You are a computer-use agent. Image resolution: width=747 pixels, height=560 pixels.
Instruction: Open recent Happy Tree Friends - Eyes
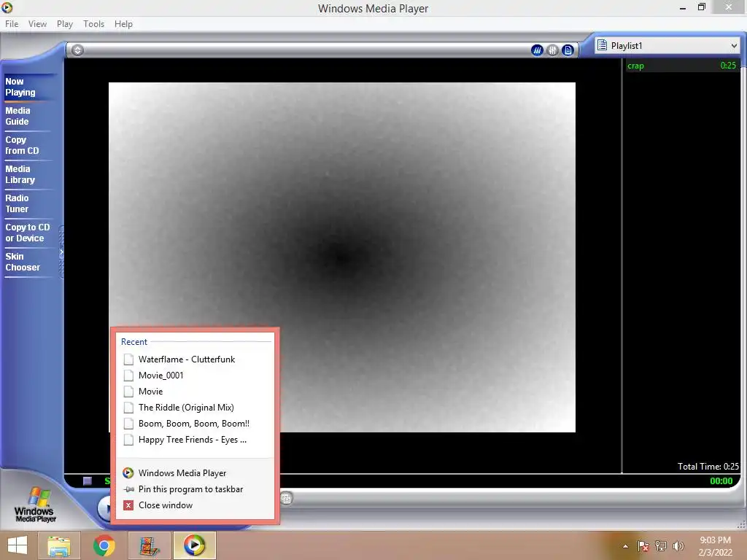(194, 440)
